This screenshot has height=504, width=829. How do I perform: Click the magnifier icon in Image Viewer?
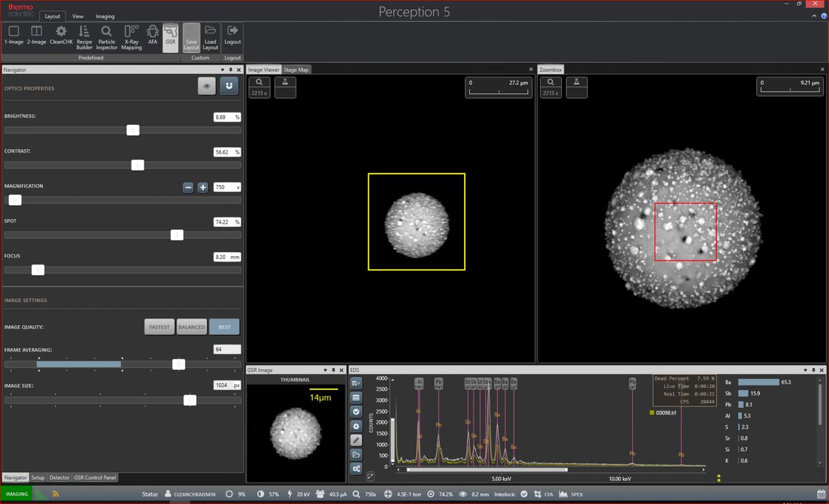(x=260, y=83)
